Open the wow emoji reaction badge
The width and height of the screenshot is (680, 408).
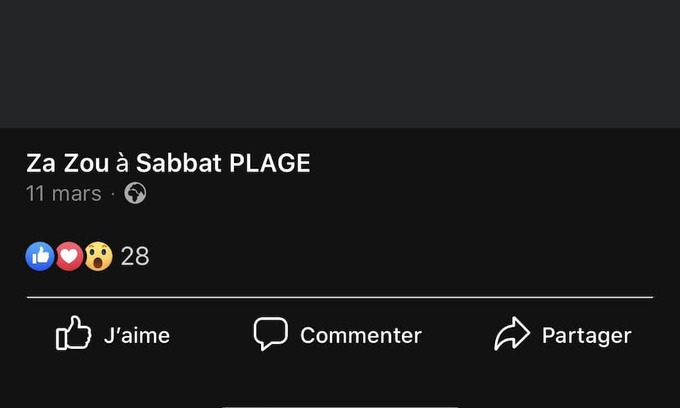[x=97, y=256]
